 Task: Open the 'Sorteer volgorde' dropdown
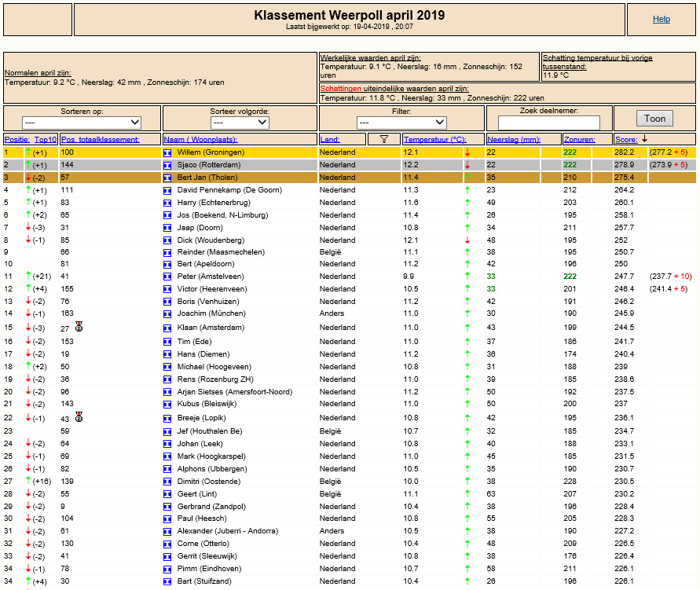pos(240,123)
